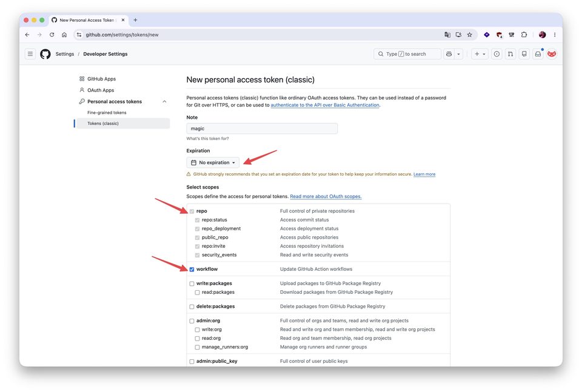This screenshot has width=582, height=392.
Task: Check the admin:org scope
Action: tap(192, 321)
